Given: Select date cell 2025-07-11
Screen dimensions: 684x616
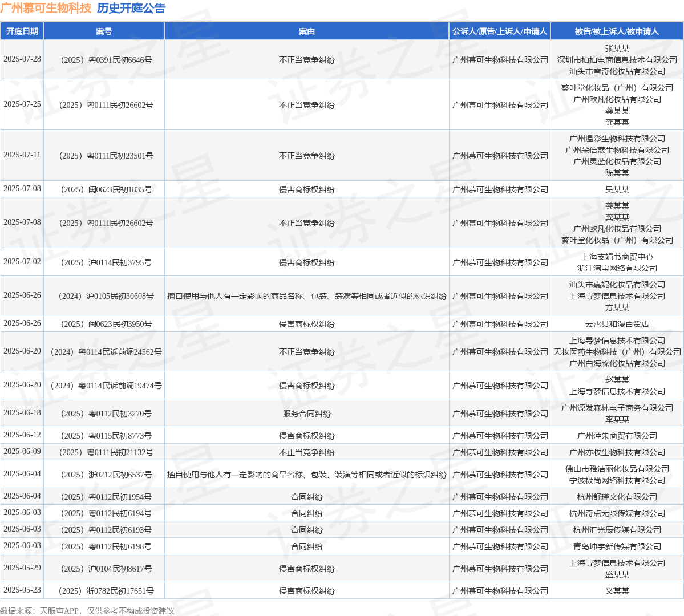Looking at the screenshot, I should pyautogui.click(x=22, y=155).
